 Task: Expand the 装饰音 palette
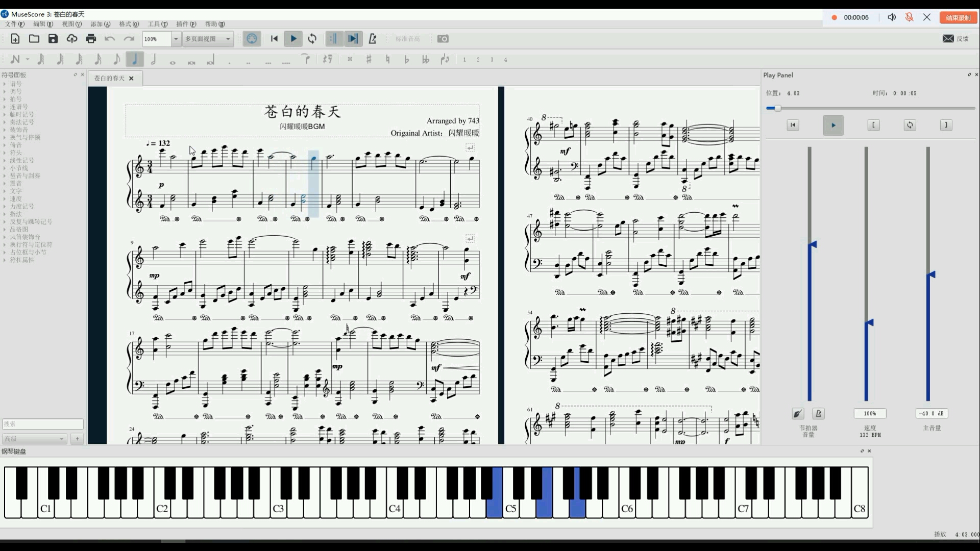[19, 130]
